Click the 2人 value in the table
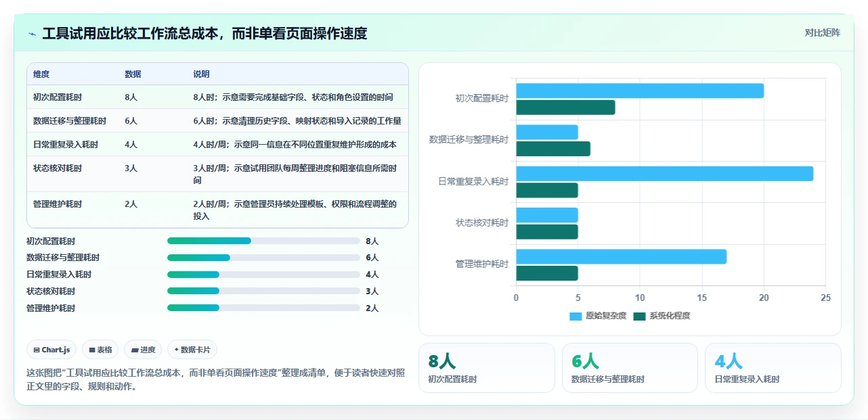Image resolution: width=868 pixels, height=420 pixels. tap(131, 204)
